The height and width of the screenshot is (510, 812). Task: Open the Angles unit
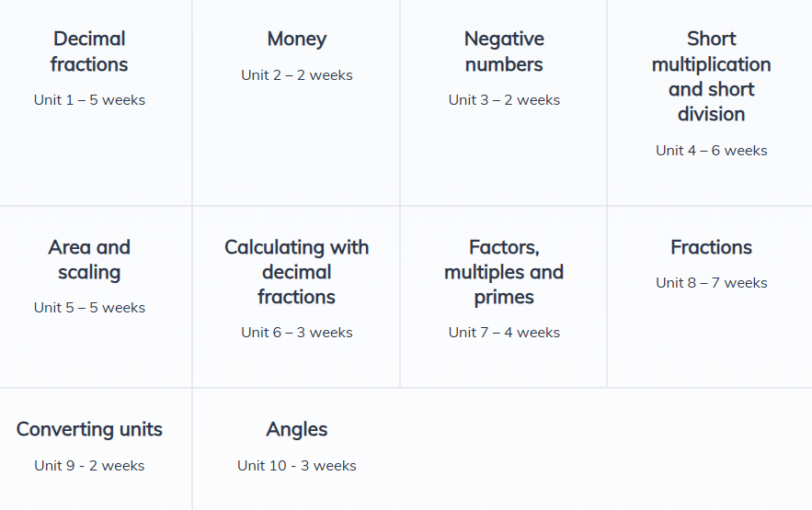[296, 429]
